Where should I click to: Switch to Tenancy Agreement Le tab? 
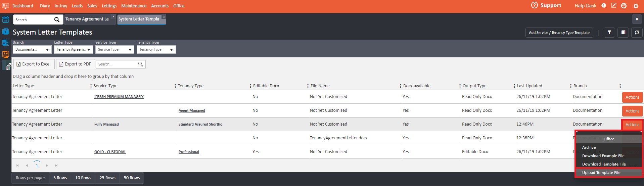87,19
